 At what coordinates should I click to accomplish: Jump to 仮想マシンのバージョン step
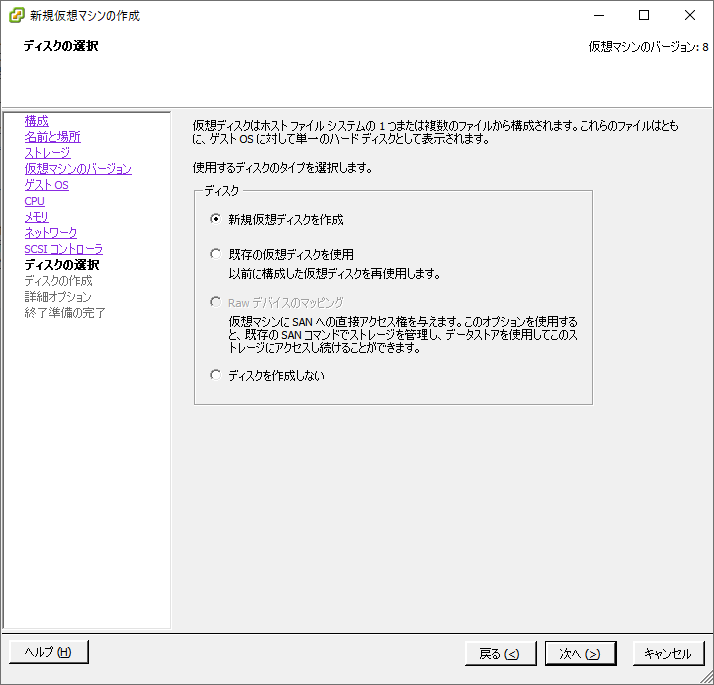coord(78,169)
